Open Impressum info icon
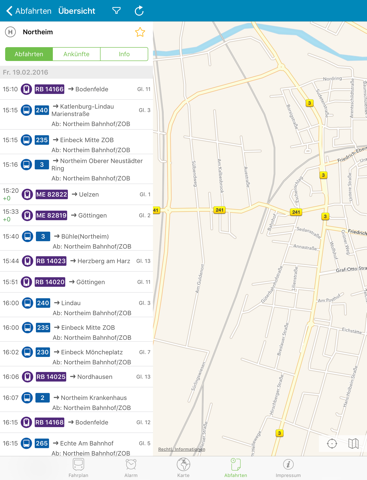 [288, 468]
